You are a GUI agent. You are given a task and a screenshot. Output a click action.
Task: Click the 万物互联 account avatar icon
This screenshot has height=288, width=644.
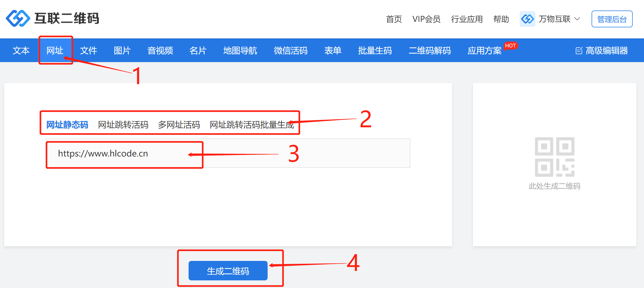point(527,19)
